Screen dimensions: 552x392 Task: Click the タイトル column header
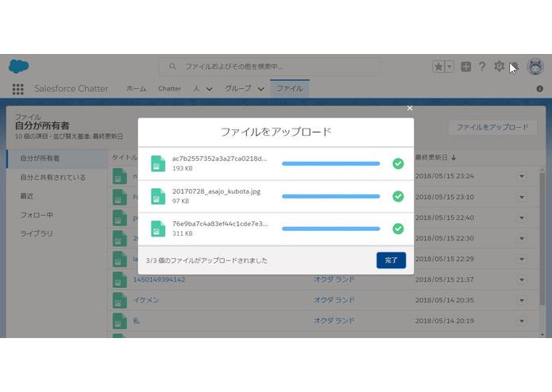(125, 157)
